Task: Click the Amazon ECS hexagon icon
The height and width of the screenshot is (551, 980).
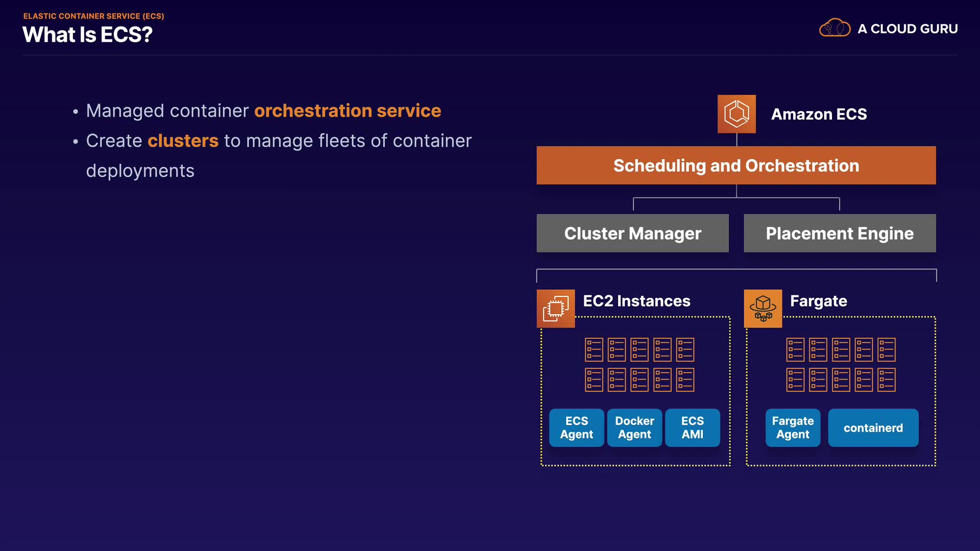Action: coord(737,114)
